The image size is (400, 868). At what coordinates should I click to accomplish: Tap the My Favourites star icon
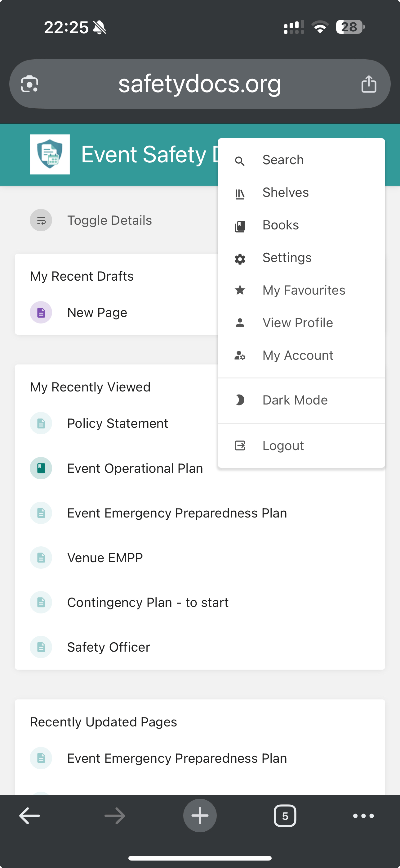240,290
